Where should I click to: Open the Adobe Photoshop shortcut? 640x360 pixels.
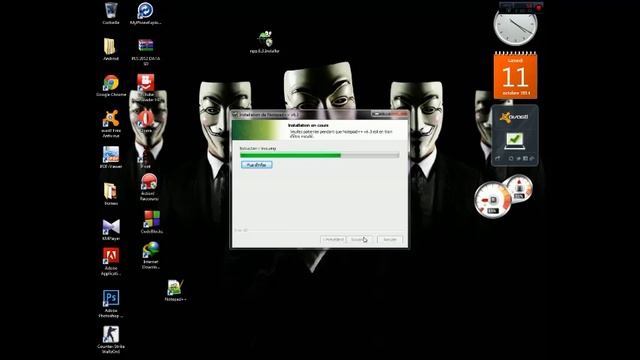111,304
